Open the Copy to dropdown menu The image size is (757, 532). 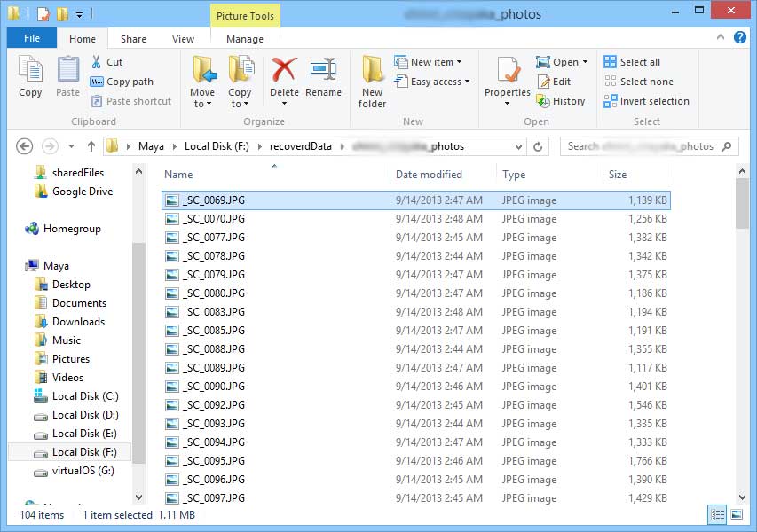click(x=241, y=78)
